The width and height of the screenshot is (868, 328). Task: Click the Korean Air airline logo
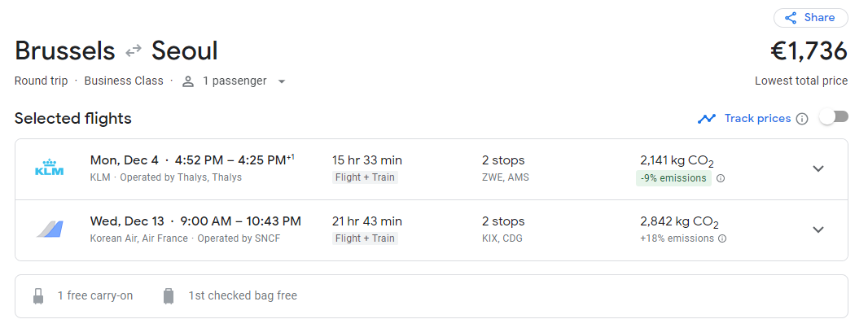tap(50, 230)
